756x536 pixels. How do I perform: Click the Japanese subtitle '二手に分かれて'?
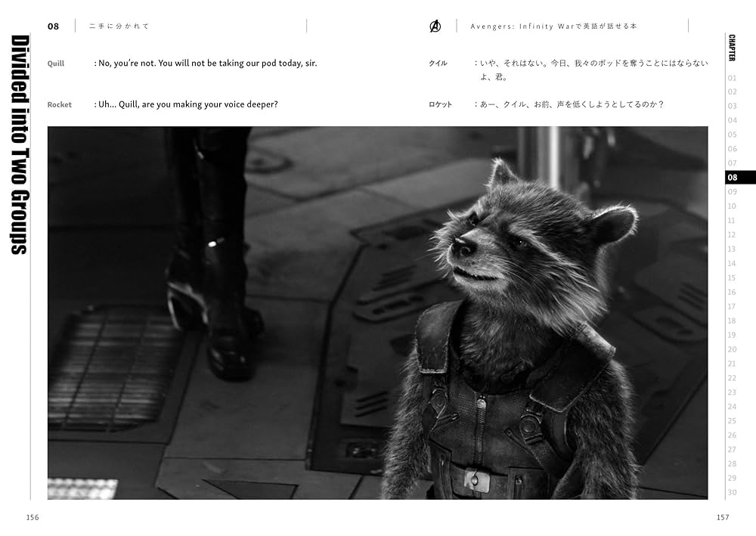pyautogui.click(x=119, y=26)
